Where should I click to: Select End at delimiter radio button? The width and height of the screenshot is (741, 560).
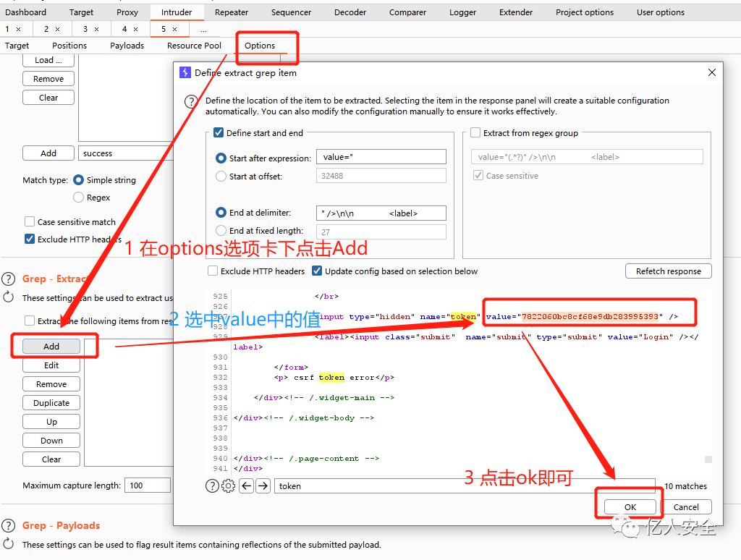point(221,213)
